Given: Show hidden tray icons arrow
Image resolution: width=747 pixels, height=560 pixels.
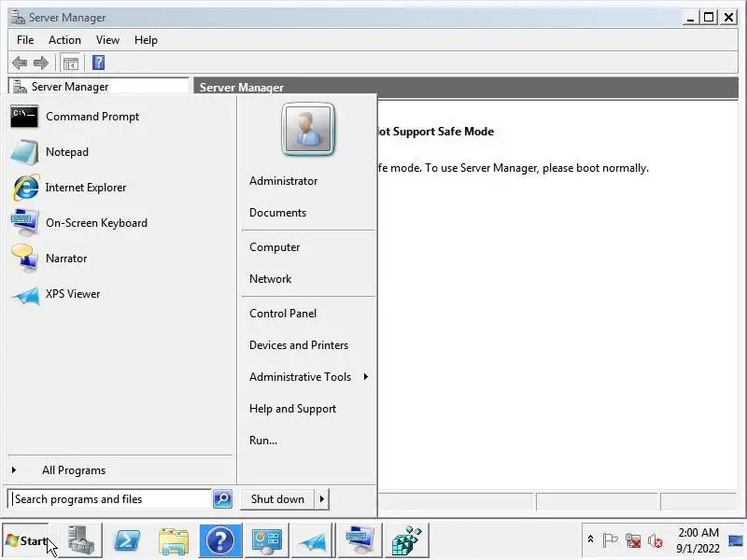Looking at the screenshot, I should pyautogui.click(x=590, y=540).
